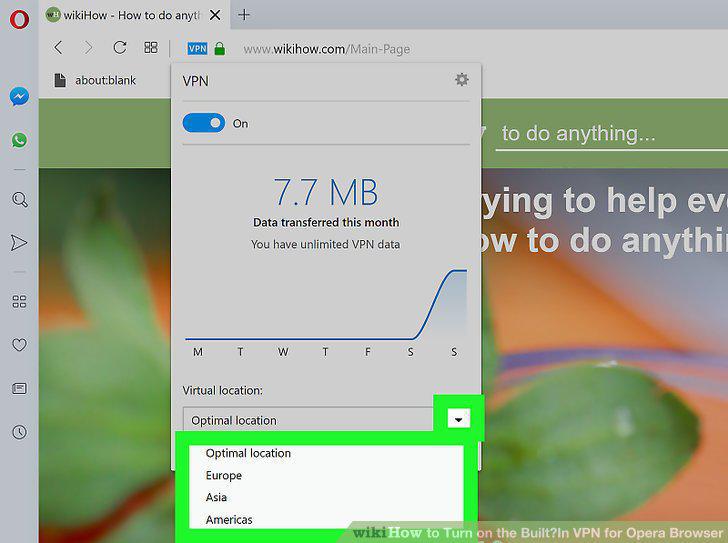The image size is (728, 543).
Task: Click the VPN badge in address bar
Action: point(197,48)
